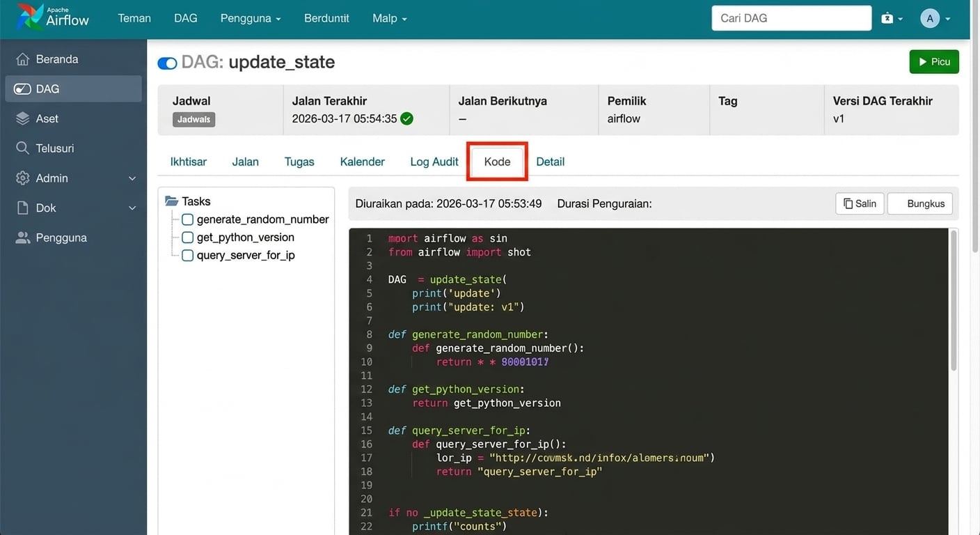Click the Jadwals schedule badge
The image size is (980, 535).
click(194, 119)
